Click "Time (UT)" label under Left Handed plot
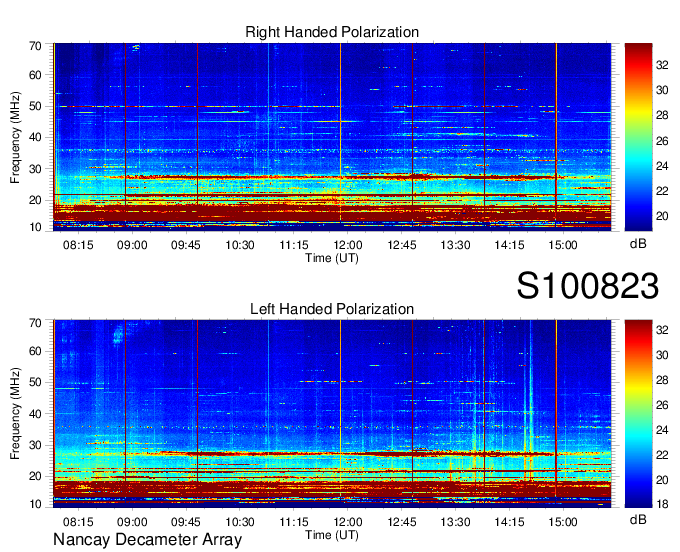The width and height of the screenshot is (680, 552). (332, 535)
